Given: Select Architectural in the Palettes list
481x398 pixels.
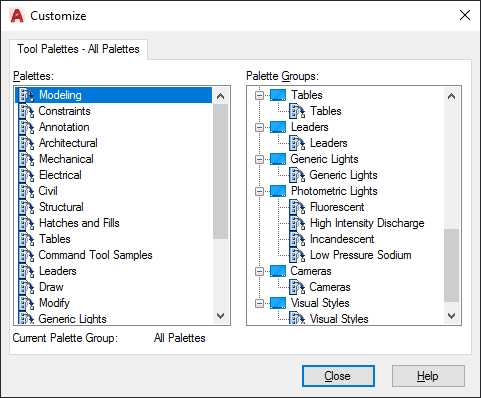Looking at the screenshot, I should pos(68,143).
